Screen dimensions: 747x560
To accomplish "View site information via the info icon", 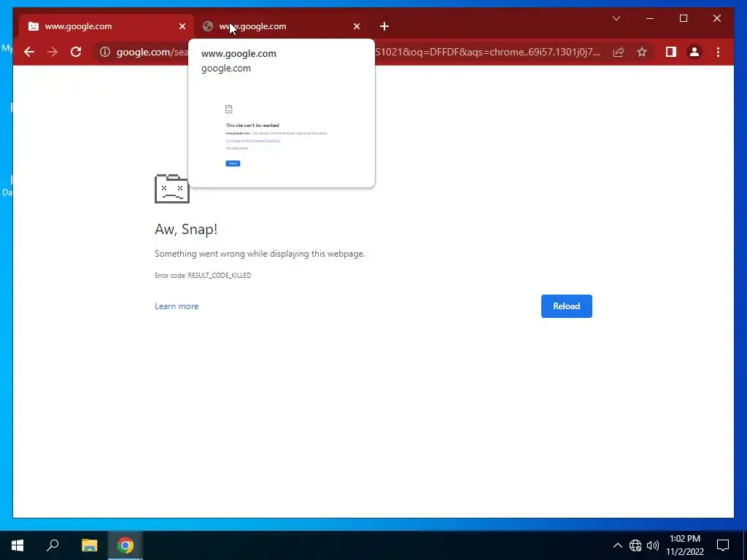I will pyautogui.click(x=105, y=52).
